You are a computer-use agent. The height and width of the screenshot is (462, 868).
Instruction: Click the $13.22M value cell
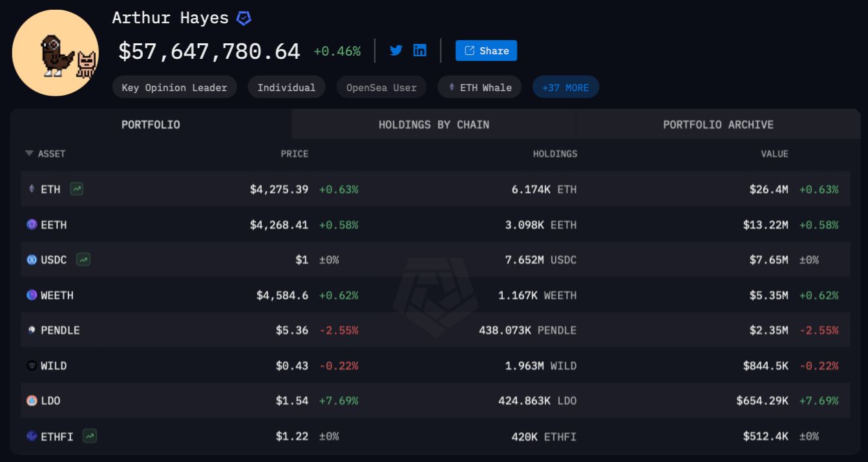click(x=766, y=225)
